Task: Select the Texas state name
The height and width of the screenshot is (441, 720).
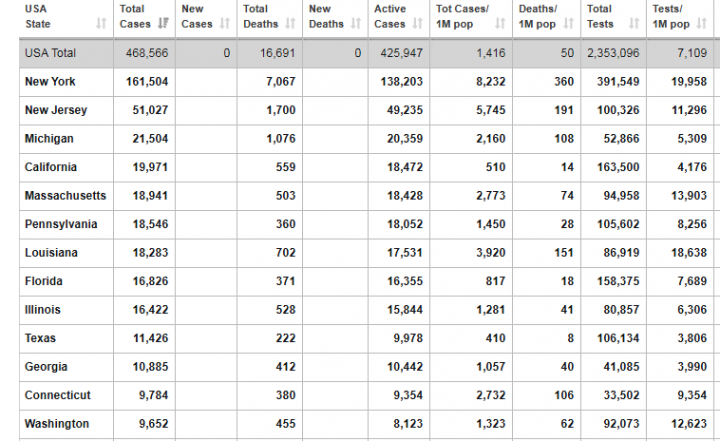Action: tap(40, 338)
